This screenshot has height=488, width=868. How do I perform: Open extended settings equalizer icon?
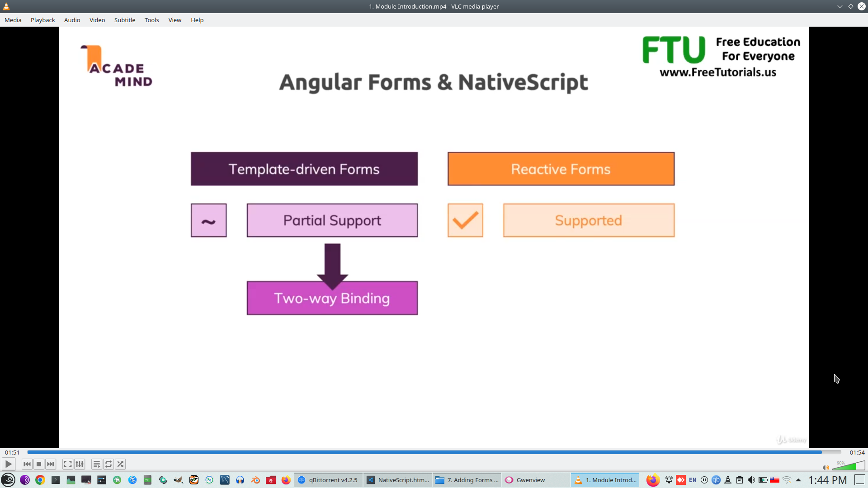pos(80,464)
